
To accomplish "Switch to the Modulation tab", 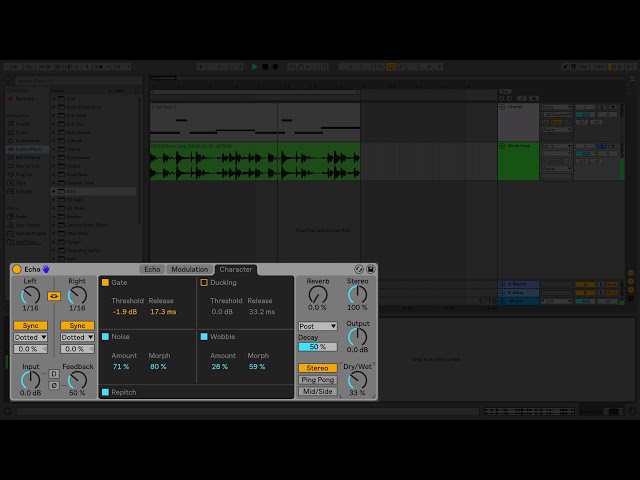I will click(x=190, y=269).
